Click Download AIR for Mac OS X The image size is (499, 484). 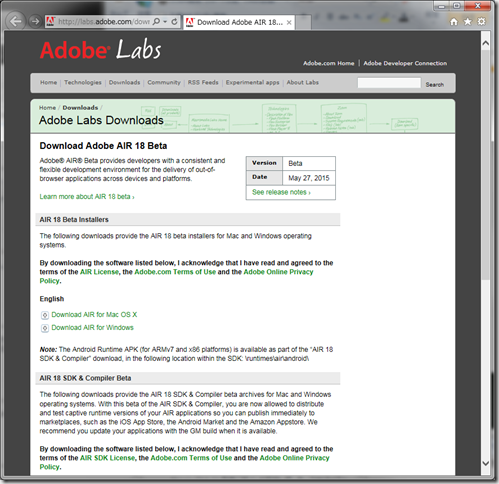[x=94, y=315]
